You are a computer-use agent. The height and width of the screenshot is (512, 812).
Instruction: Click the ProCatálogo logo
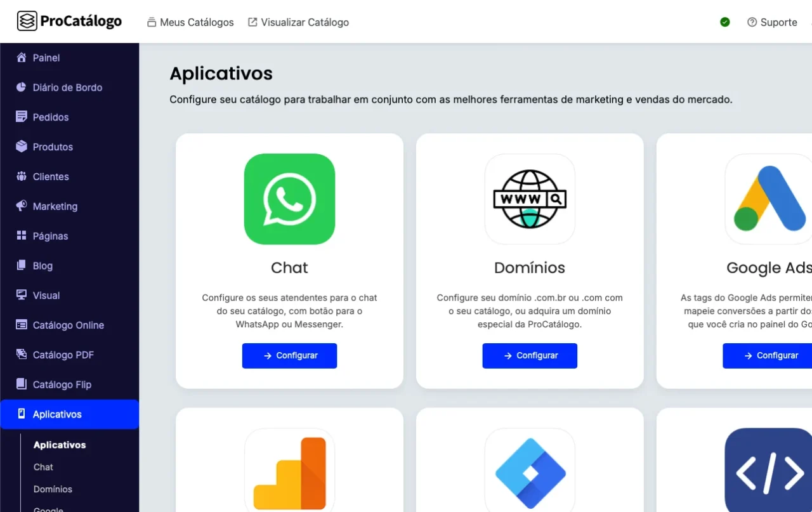pos(69,22)
